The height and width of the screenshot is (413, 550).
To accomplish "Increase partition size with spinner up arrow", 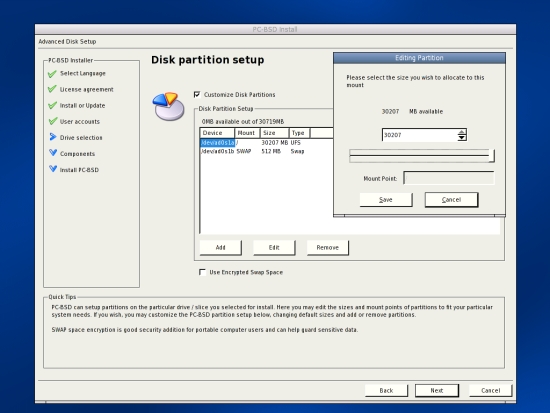I will click(x=462, y=132).
